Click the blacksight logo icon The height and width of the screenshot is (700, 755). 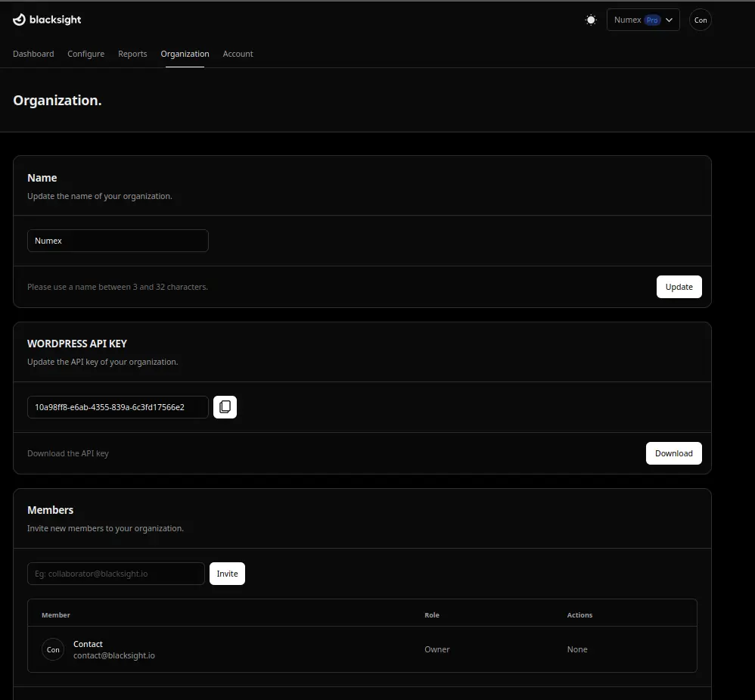click(x=20, y=20)
